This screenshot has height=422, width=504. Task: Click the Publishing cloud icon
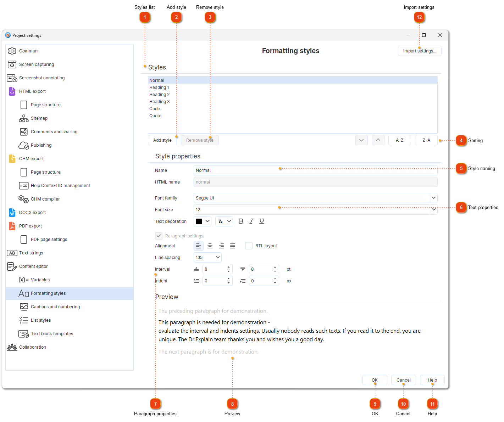24,145
